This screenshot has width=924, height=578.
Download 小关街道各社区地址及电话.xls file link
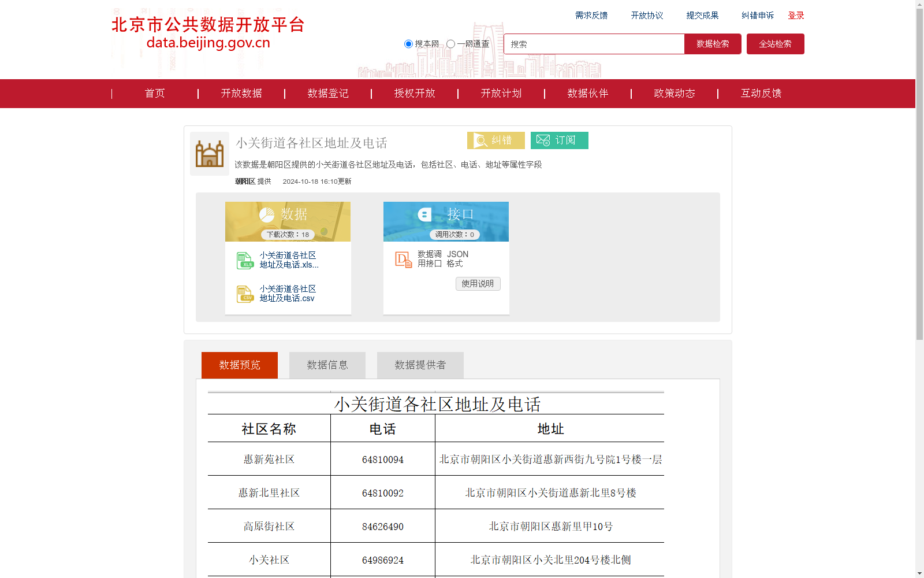289,260
